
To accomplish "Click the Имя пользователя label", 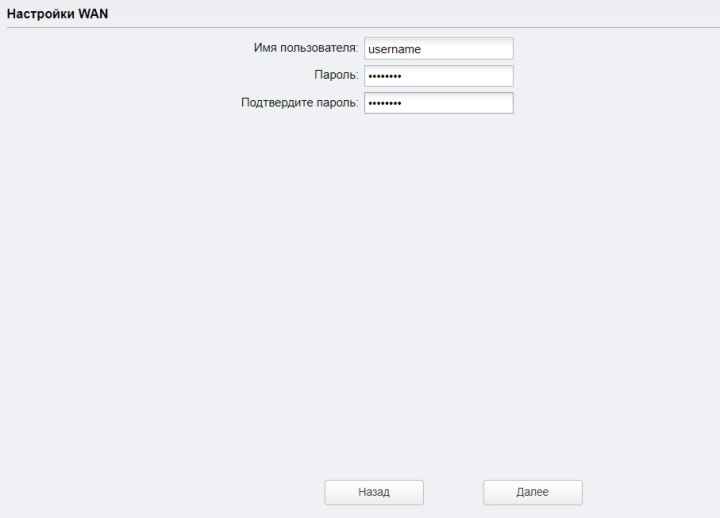I will [306, 48].
